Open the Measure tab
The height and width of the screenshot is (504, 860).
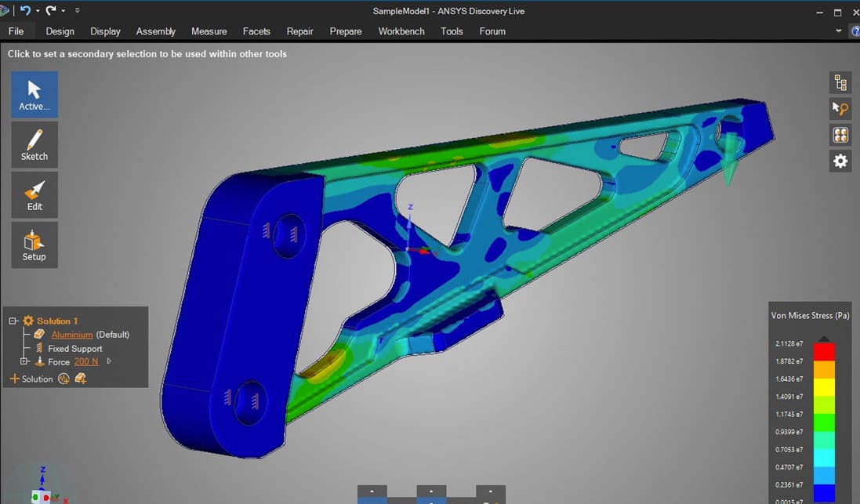click(209, 31)
